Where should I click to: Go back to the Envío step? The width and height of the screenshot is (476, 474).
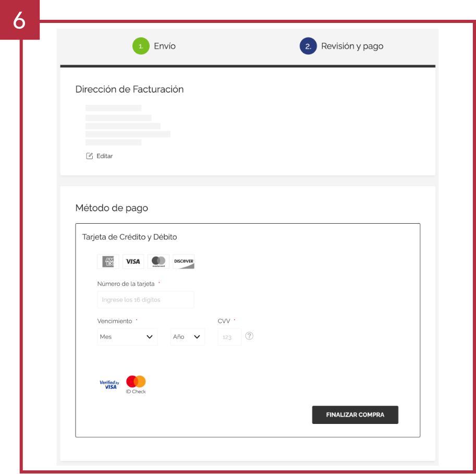click(x=165, y=46)
